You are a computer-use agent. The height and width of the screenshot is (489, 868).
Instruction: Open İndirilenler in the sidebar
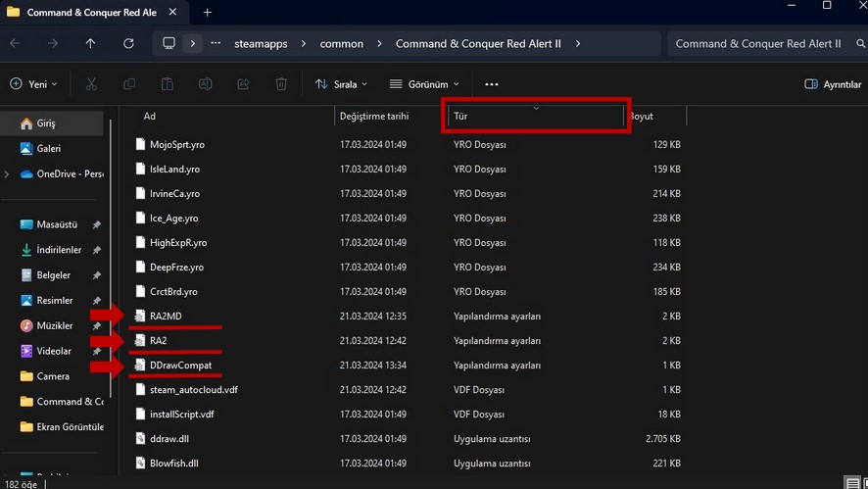(59, 250)
